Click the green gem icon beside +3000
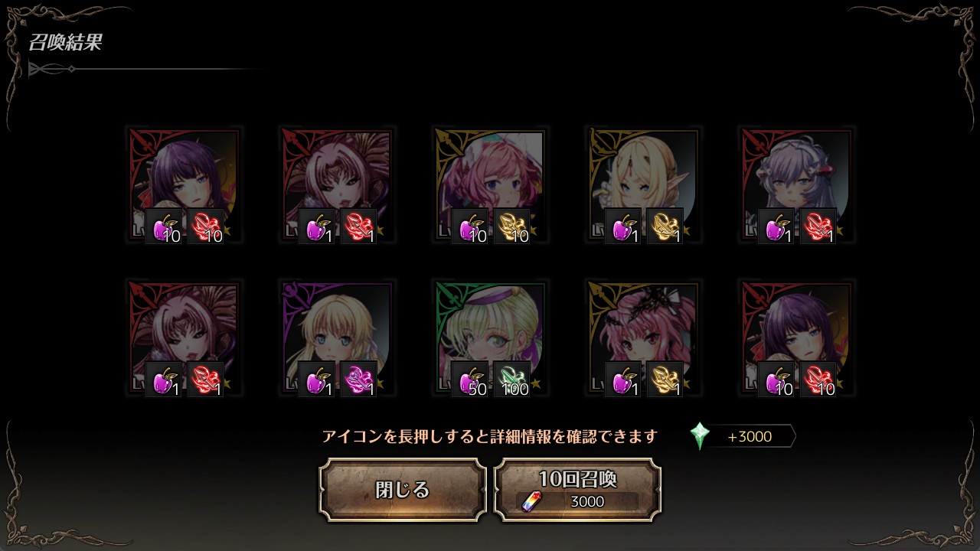980x551 pixels. pyautogui.click(x=700, y=436)
